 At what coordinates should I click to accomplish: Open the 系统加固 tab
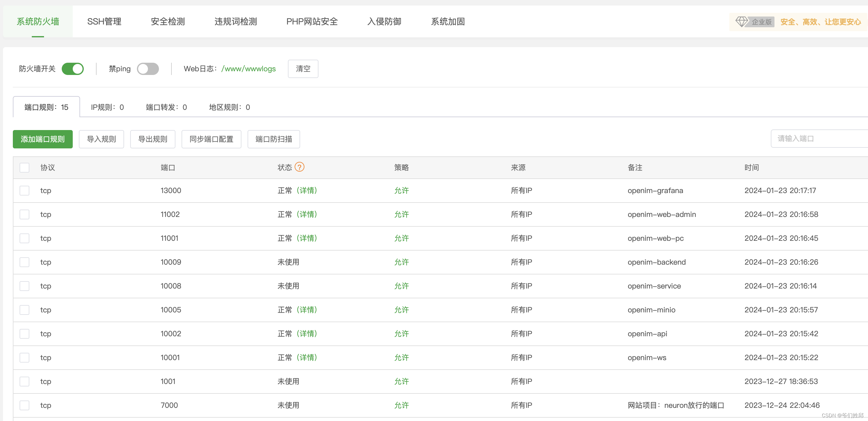click(447, 22)
